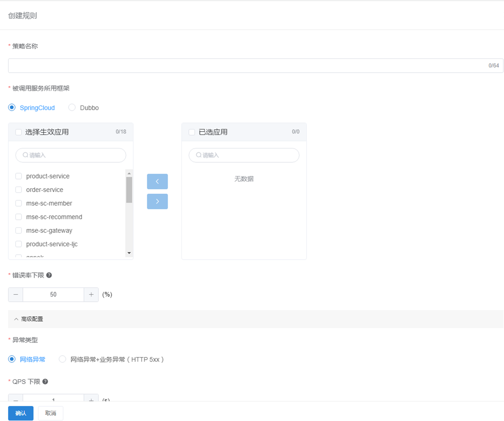This screenshot has height=421, width=504.
Task: Check the product-service-ljc checkbox
Action: click(19, 244)
